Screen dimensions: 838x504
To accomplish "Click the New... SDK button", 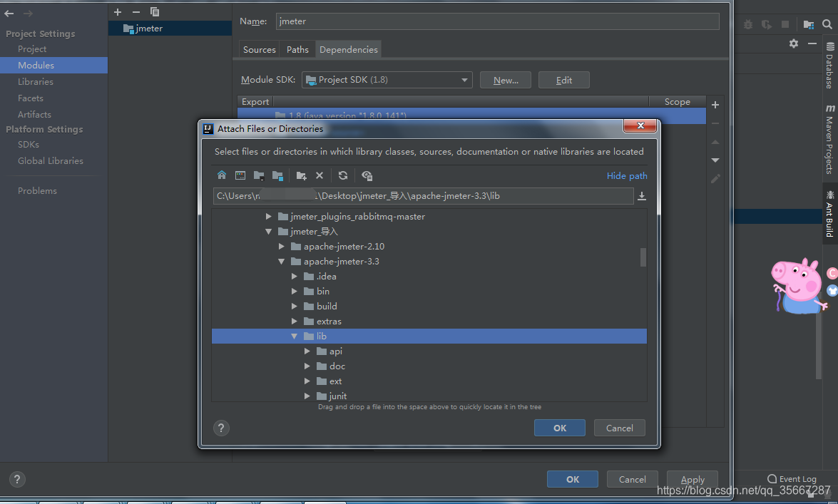I will pos(506,80).
